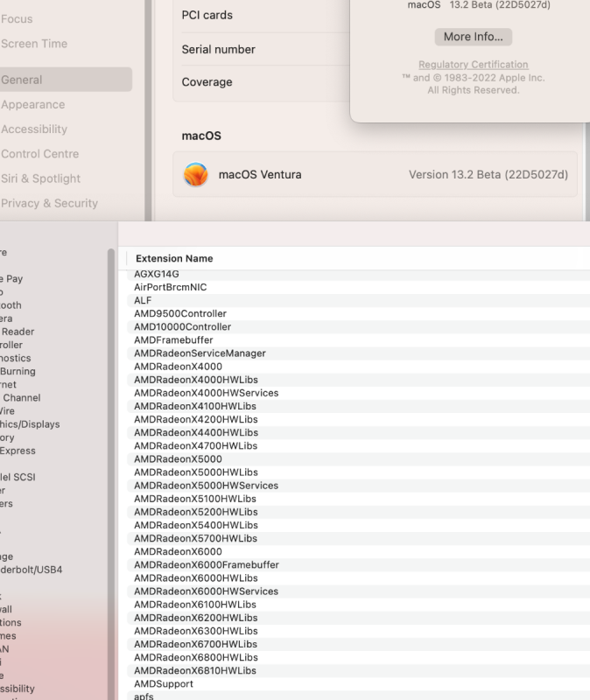This screenshot has width=590, height=700.
Task: Open Card Reader in System Information sidebar
Action: click(17, 332)
